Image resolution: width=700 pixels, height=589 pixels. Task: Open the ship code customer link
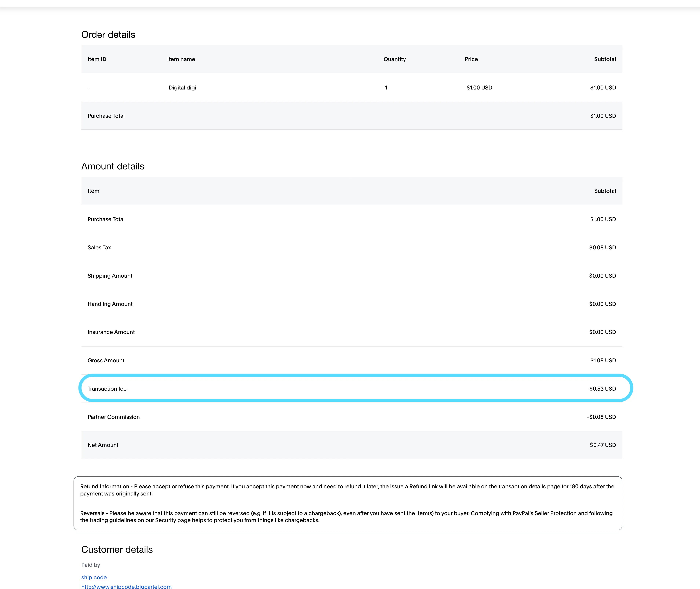pyautogui.click(x=94, y=577)
